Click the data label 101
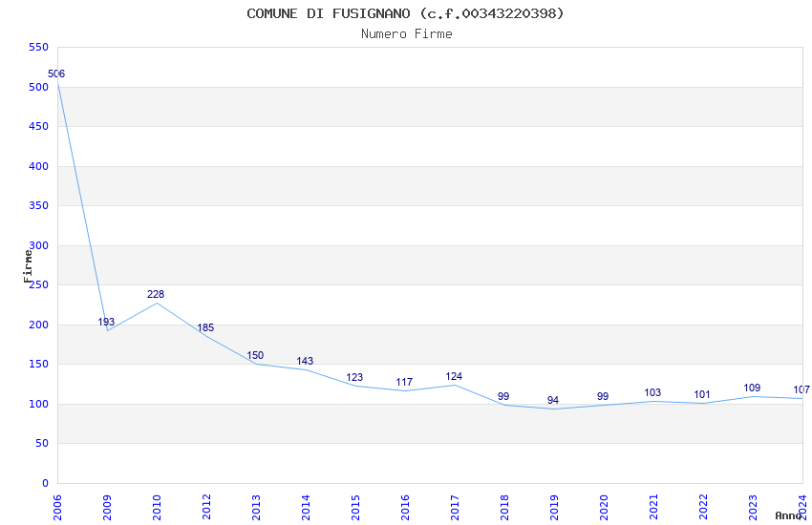Image resolution: width=812 pixels, height=525 pixels. (702, 394)
